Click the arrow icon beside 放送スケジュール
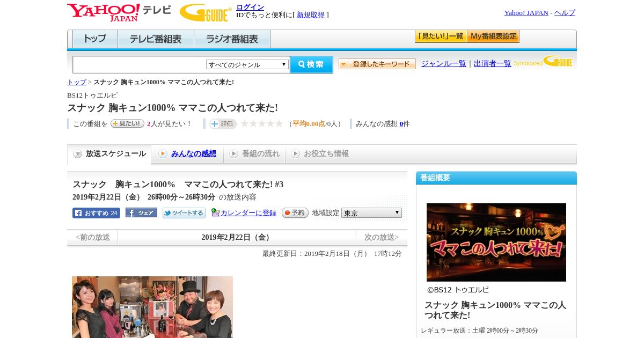This screenshot has width=644, height=338. [x=78, y=154]
